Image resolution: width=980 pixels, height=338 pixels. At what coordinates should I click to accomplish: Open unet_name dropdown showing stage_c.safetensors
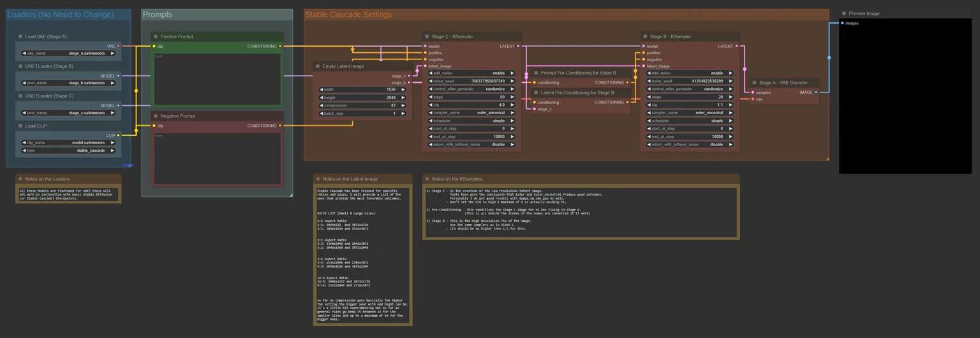[68, 113]
